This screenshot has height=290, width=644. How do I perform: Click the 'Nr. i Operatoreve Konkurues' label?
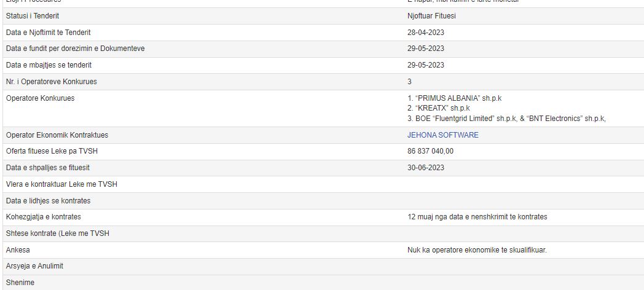51,82
